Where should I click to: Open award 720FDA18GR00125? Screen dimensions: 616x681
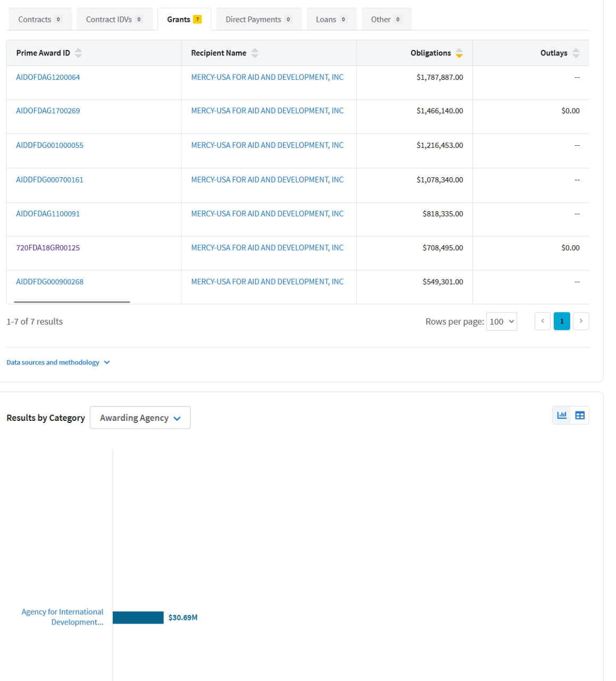point(48,247)
